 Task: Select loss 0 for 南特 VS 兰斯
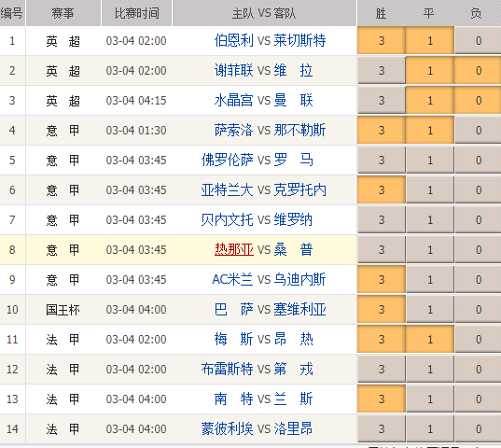tap(479, 399)
